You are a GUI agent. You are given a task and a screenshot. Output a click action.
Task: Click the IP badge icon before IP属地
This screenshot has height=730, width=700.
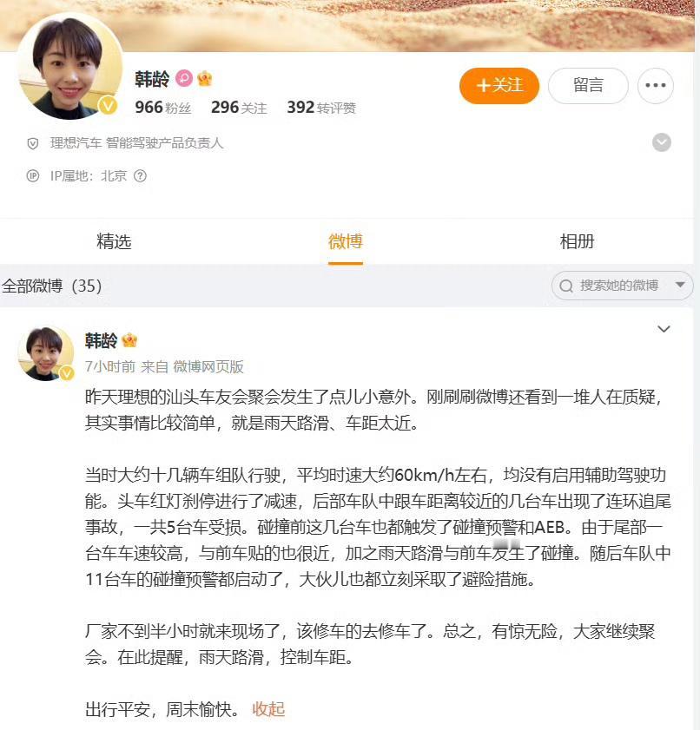coord(33,176)
